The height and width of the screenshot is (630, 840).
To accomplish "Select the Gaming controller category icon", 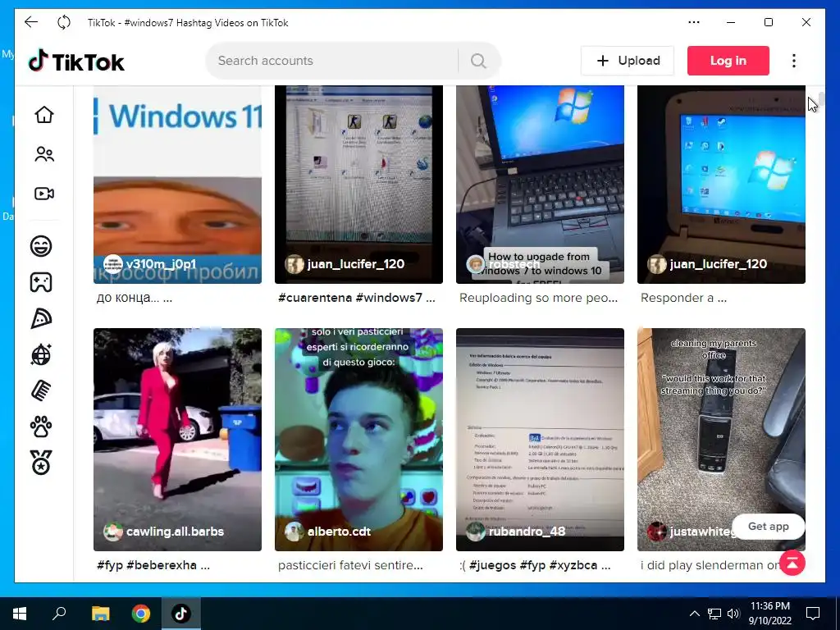I will point(41,282).
